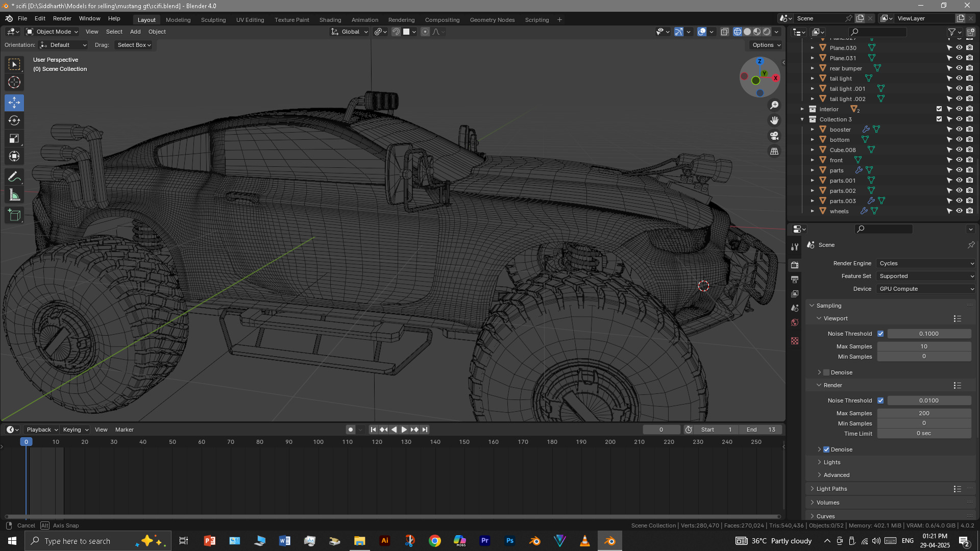This screenshot has width=980, height=551.
Task: Click the pan view hand icon
Action: (x=774, y=120)
